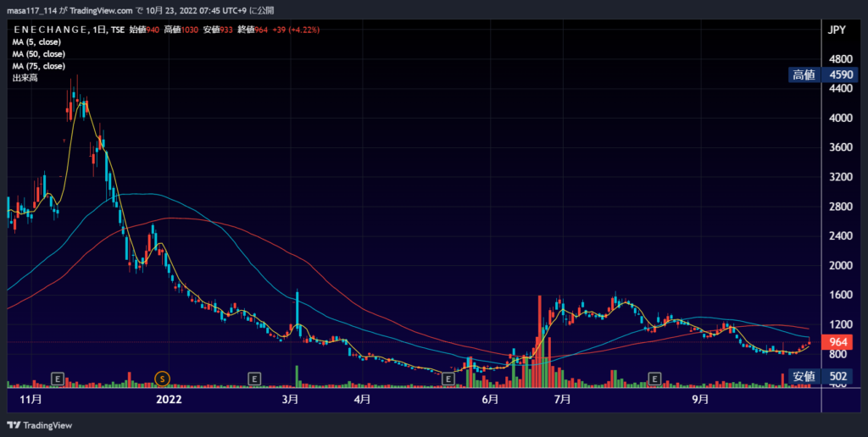Select the MA (5, close) indicator legend
Viewport: 868px width, 437px height.
pyautogui.click(x=36, y=42)
